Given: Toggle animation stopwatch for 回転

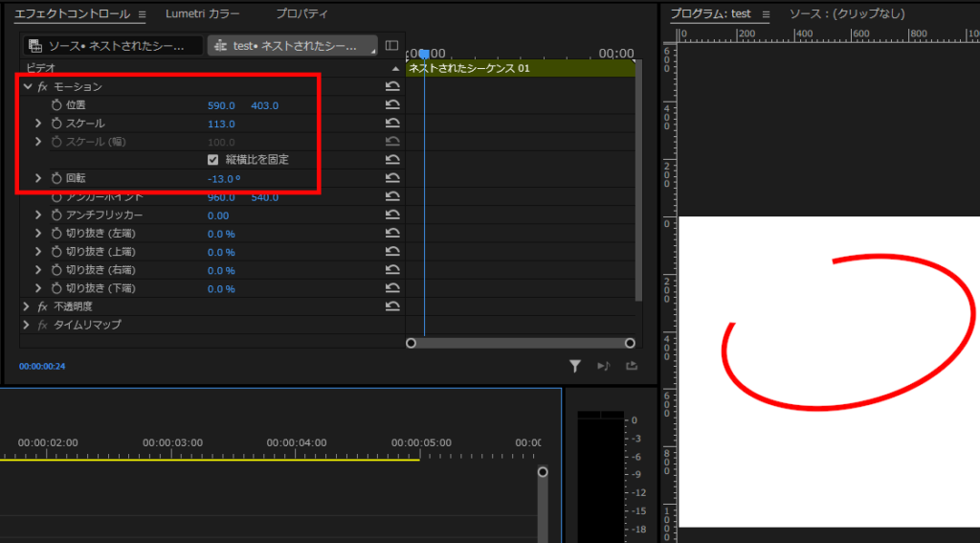Looking at the screenshot, I should click(56, 178).
